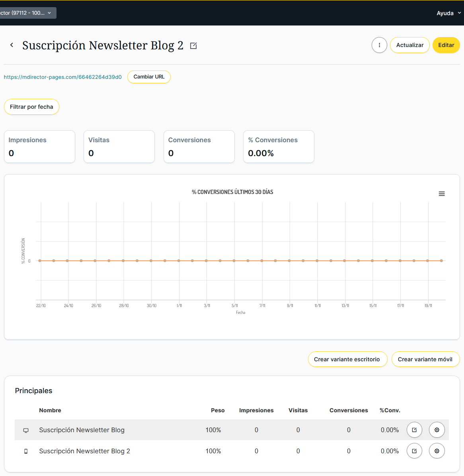
Task: Click Crear variante móvil
Action: [x=425, y=359]
